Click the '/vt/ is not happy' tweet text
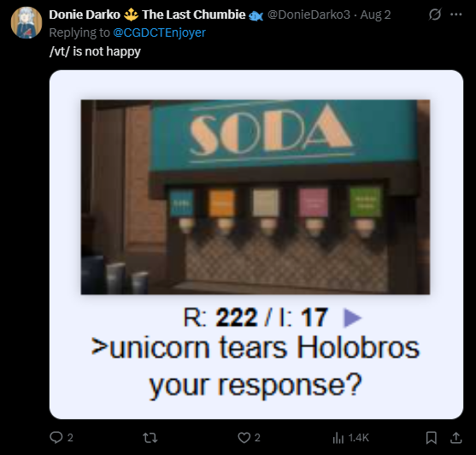Viewport: 476px width, 455px height. [95, 51]
